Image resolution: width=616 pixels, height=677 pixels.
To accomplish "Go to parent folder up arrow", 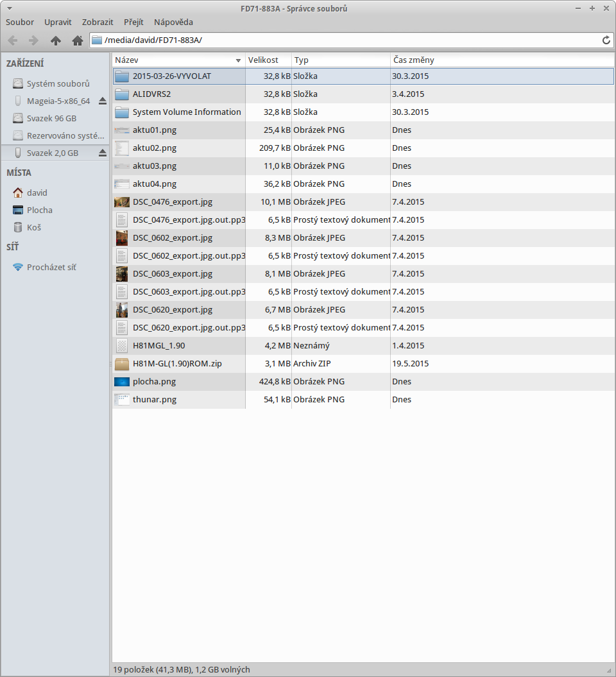I will tap(56, 40).
